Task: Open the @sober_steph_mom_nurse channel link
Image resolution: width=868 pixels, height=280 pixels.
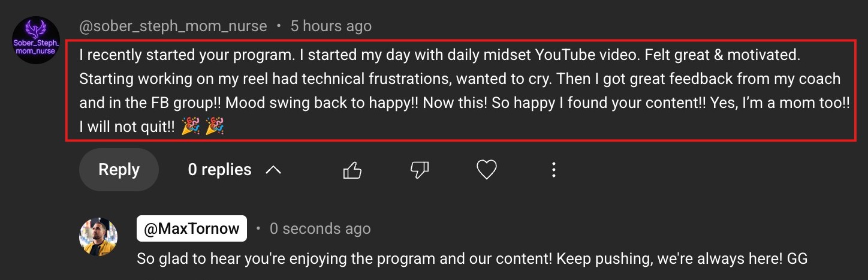Action: pyautogui.click(x=173, y=26)
